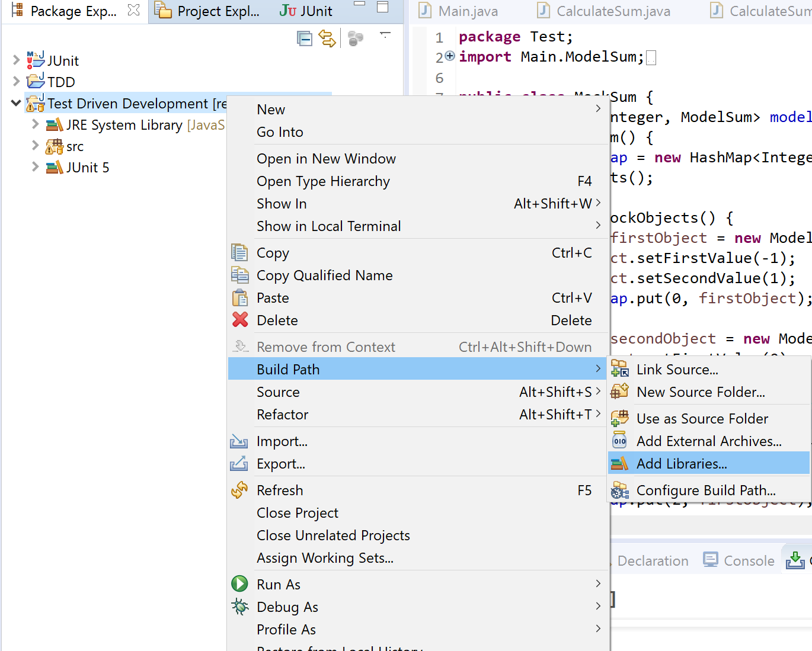Expand the JUnit project node
The height and width of the screenshot is (651, 812).
pyautogui.click(x=16, y=60)
